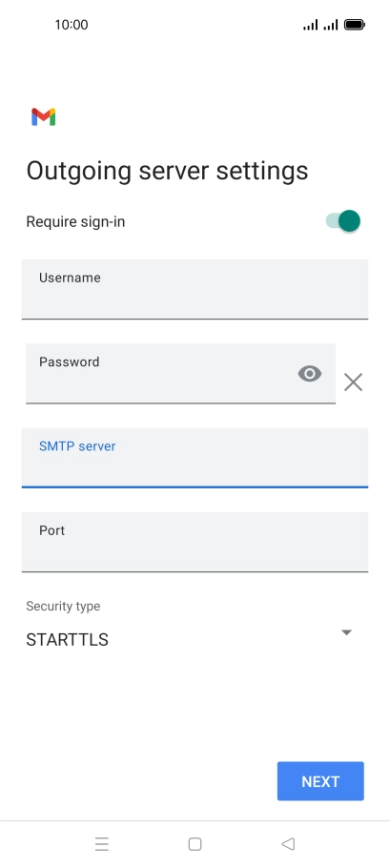Screen dimensions: 390x868
Task: Open the STARTTLS security selection
Action: coord(189,639)
